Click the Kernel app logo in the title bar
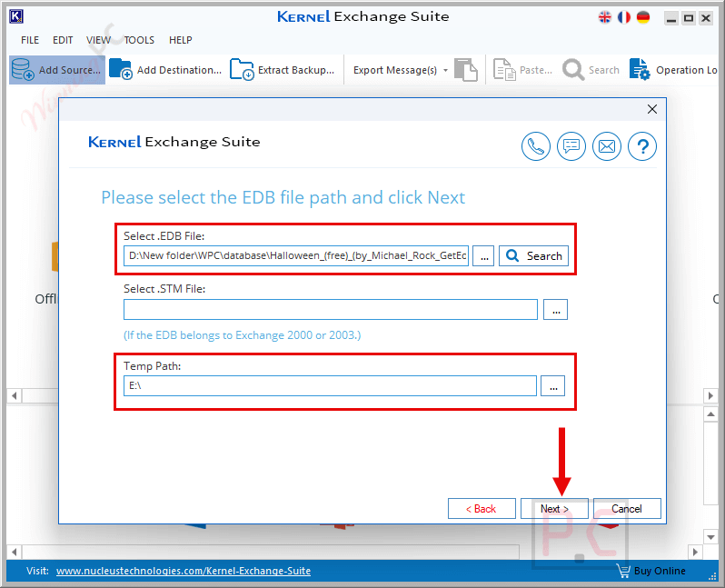The image size is (725, 588). pyautogui.click(x=16, y=16)
